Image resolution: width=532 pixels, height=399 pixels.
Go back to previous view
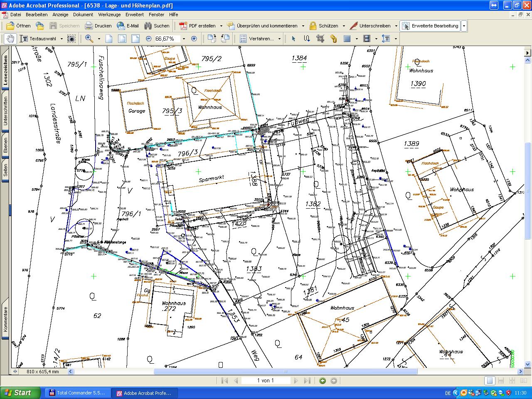coord(323,381)
